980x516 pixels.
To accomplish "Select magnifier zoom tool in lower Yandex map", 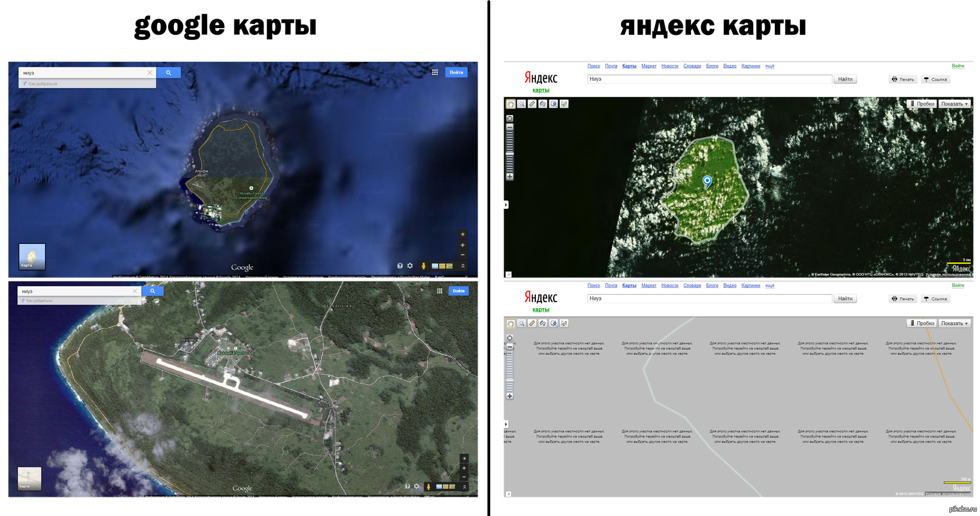I will 521,324.
